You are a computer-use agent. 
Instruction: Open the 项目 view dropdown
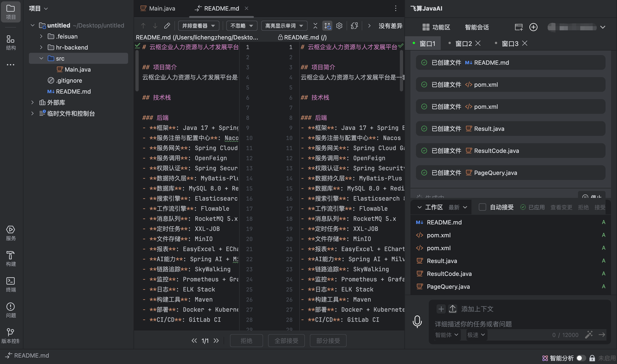(39, 9)
